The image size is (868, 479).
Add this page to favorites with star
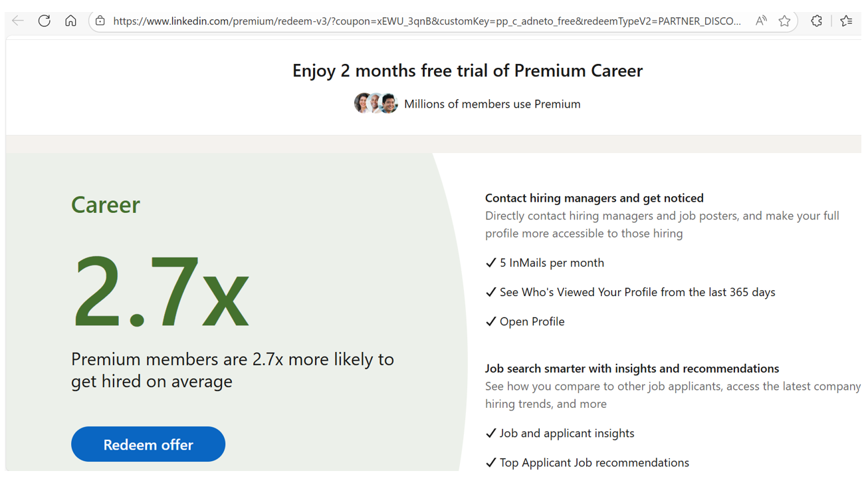point(785,21)
